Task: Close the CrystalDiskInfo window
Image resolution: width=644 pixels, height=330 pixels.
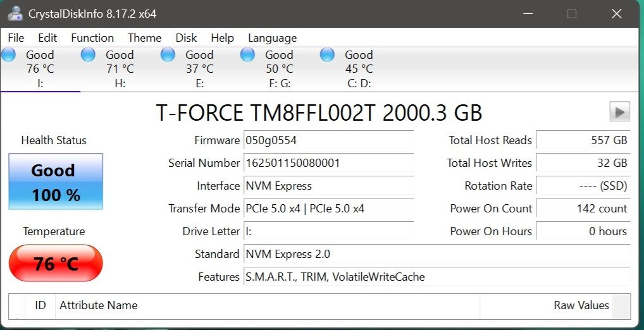Action: (617, 13)
